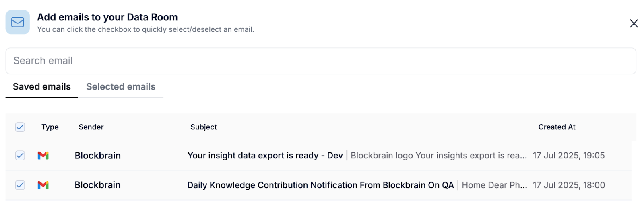Click the Subject column header
The image size is (644, 207).
coord(204,127)
